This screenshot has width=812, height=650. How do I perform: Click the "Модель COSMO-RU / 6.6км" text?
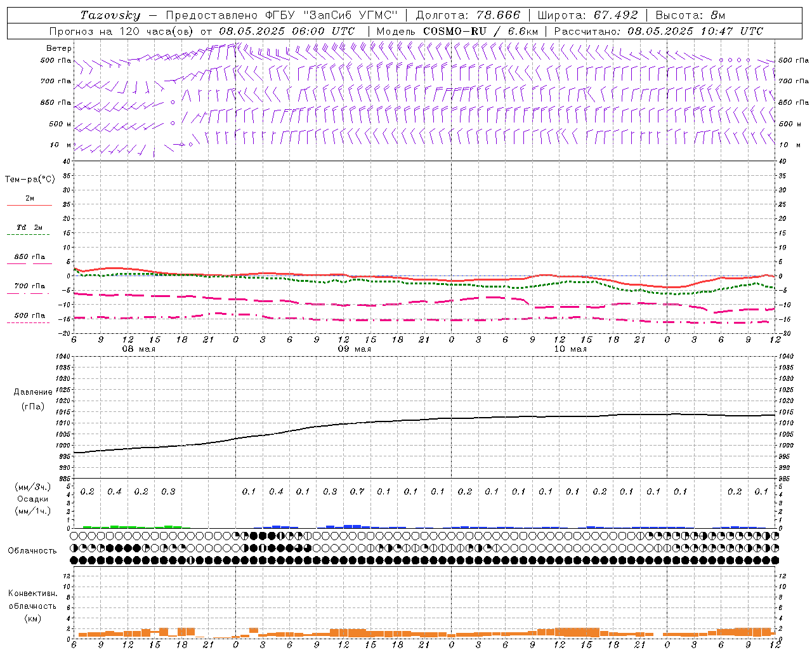pos(457,31)
